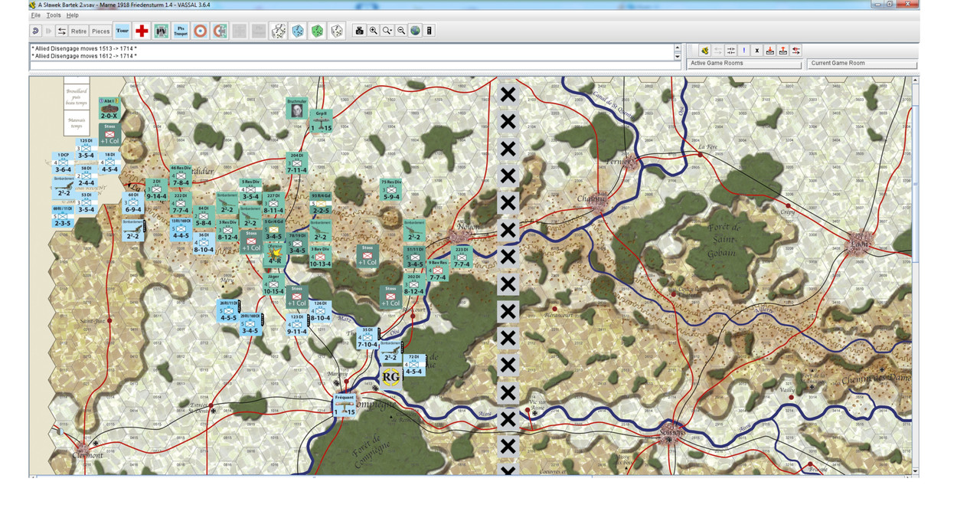Open the Tools menu
This screenshot has height=531, width=980.
(54, 15)
